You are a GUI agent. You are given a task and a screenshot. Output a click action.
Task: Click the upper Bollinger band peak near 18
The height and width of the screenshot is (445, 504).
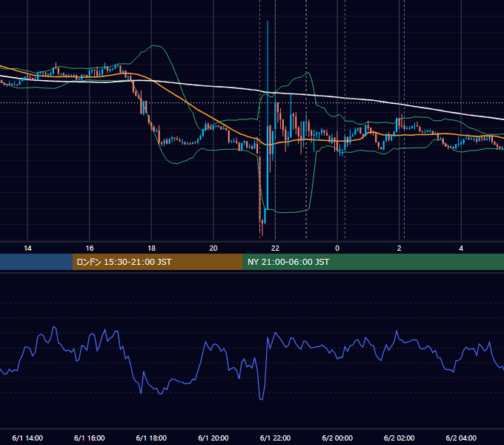156,46
